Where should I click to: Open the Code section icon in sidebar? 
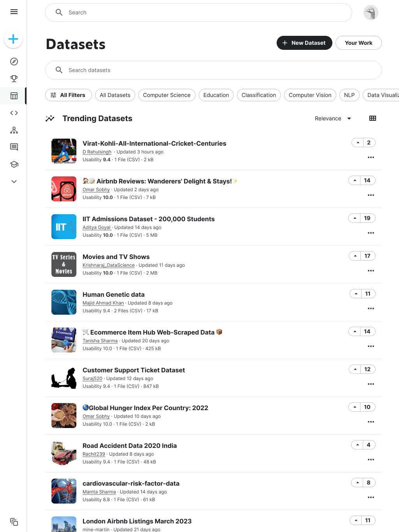[14, 113]
